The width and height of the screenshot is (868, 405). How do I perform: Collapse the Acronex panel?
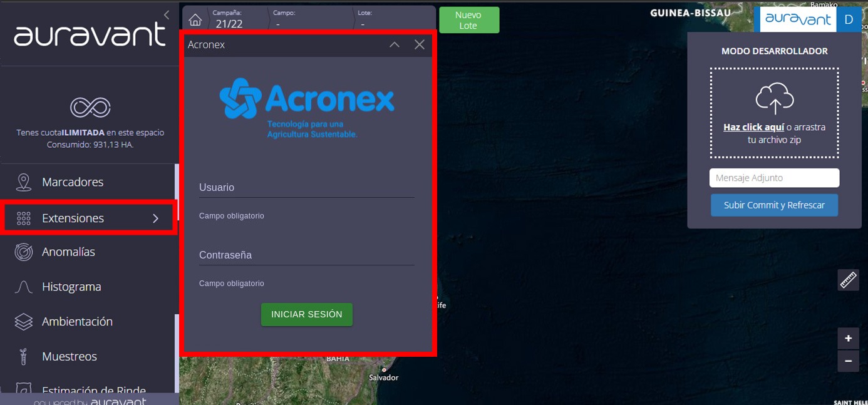[395, 44]
